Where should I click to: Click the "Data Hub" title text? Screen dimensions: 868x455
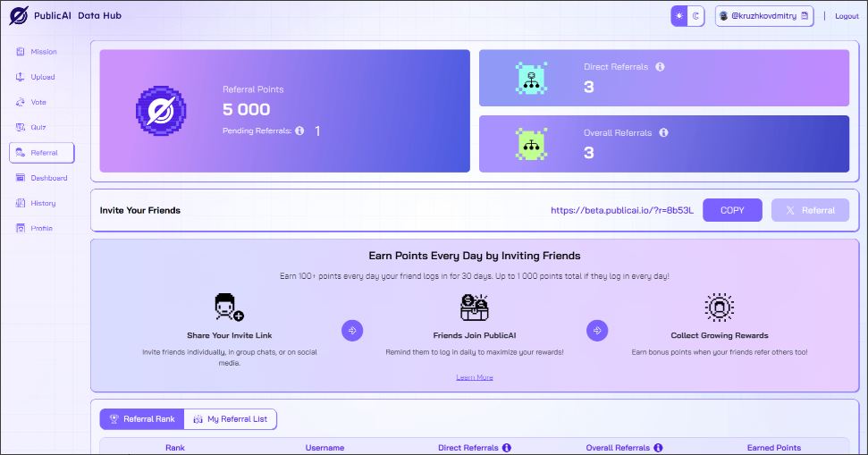(x=99, y=15)
